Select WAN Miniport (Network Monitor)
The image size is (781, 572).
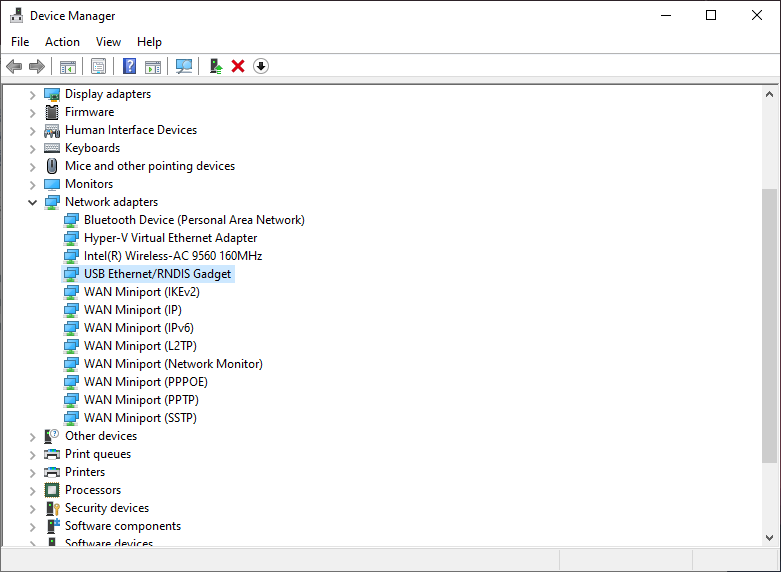tap(173, 364)
